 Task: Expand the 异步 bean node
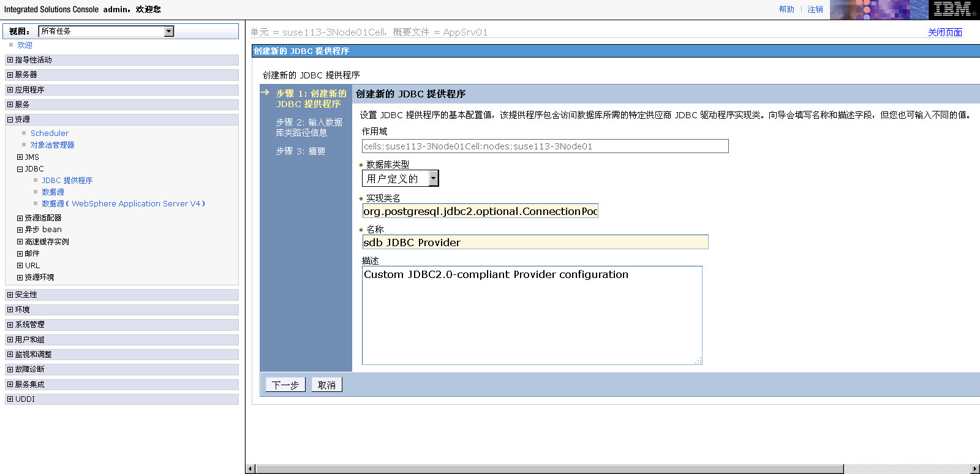(20, 230)
